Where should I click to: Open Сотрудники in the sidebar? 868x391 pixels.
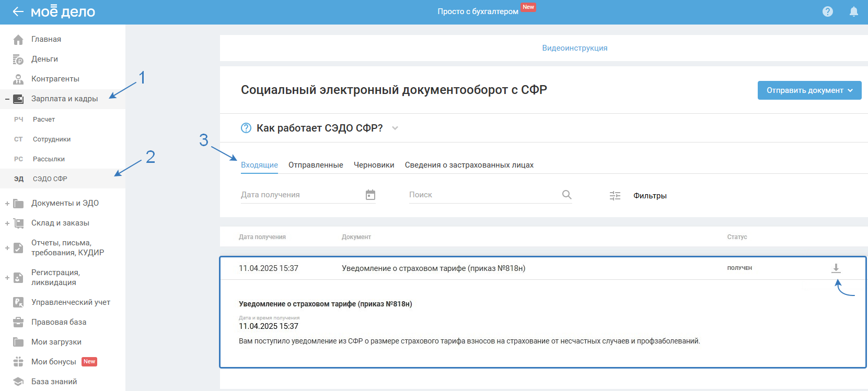[x=52, y=139]
